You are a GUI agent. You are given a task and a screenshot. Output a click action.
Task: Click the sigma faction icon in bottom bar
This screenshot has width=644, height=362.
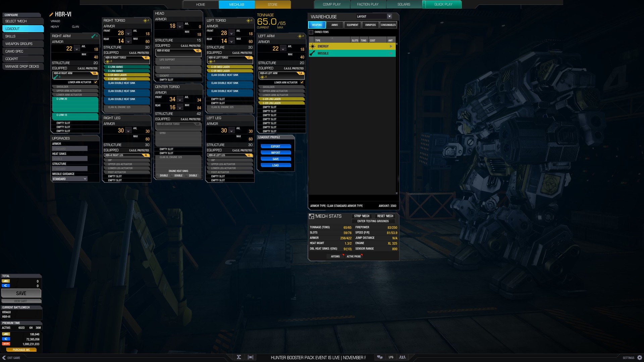click(x=239, y=357)
